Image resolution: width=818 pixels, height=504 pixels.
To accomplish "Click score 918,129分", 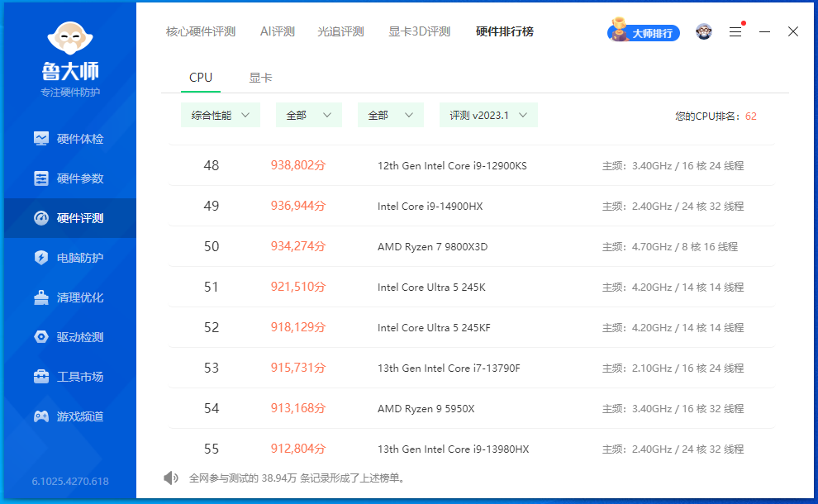I will pos(298,328).
